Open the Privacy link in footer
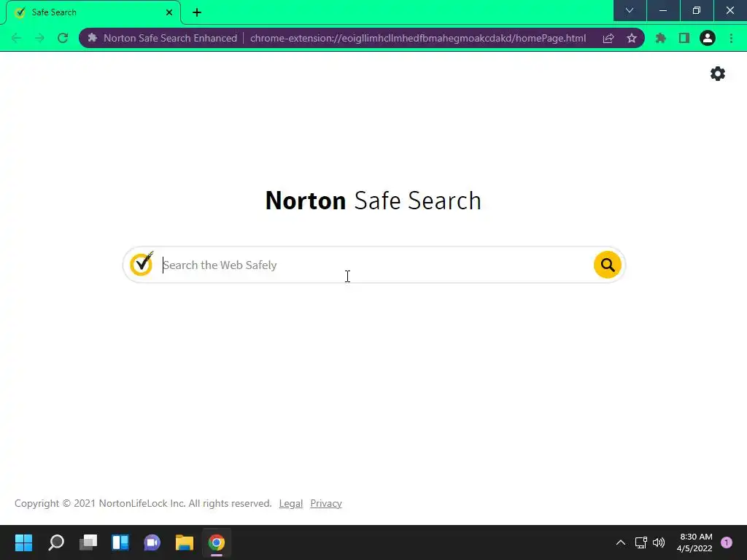Image resolution: width=747 pixels, height=560 pixels. (x=326, y=503)
